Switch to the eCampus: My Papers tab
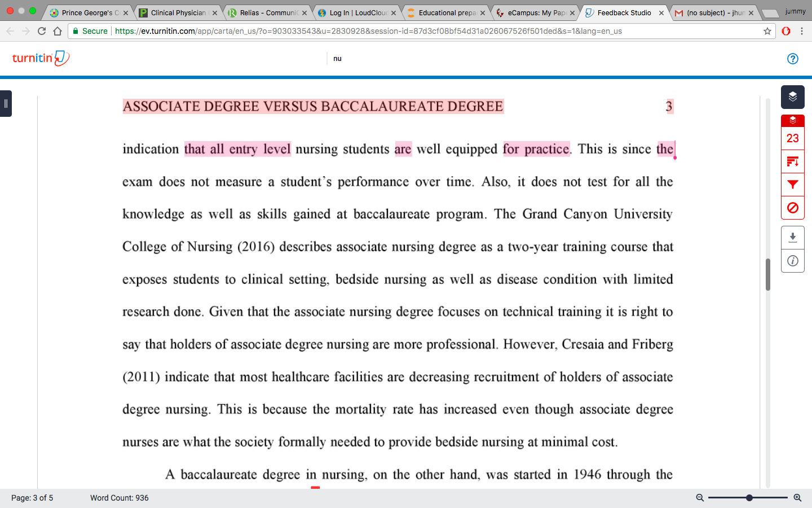The image size is (812, 508). click(x=536, y=12)
